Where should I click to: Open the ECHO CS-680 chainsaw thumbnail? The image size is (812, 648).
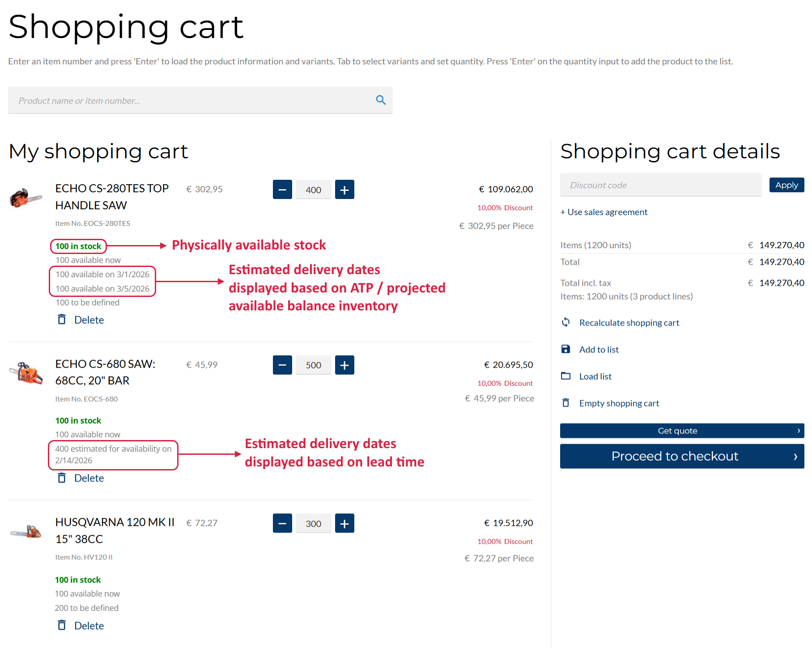pyautogui.click(x=26, y=373)
